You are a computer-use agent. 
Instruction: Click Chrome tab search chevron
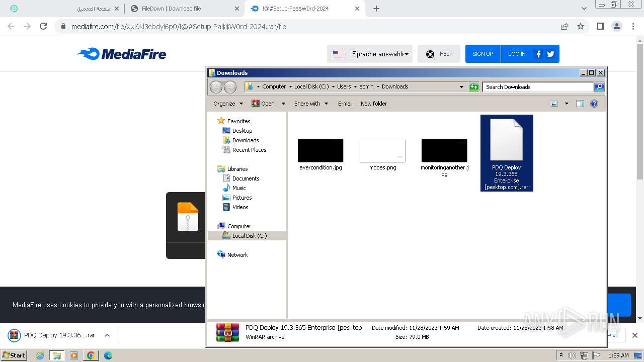point(584,9)
